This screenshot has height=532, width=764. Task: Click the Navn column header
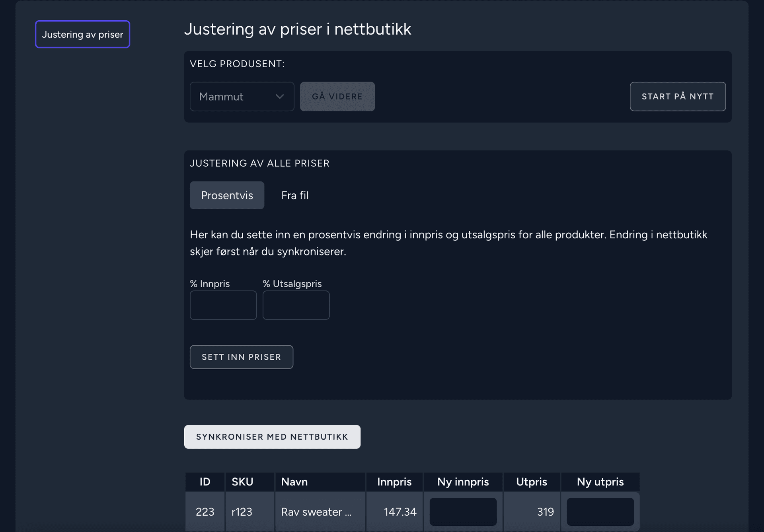click(294, 482)
